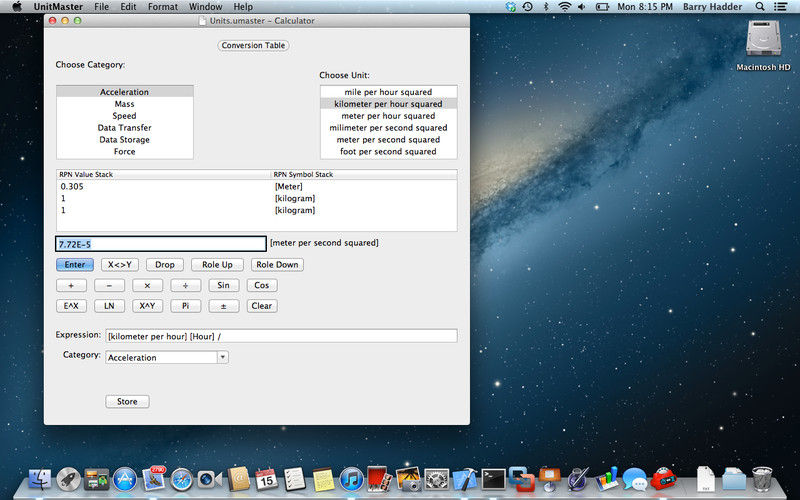The image size is (800, 500).
Task: Open the Category combo box arrow
Action: coord(222,357)
